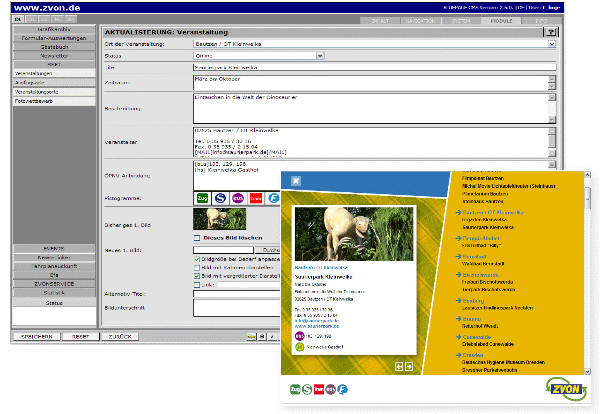The image size is (600, 414).
Task: Toggle 'Bild mit vergrößerter Darstellung' checkbox
Action: tap(197, 276)
